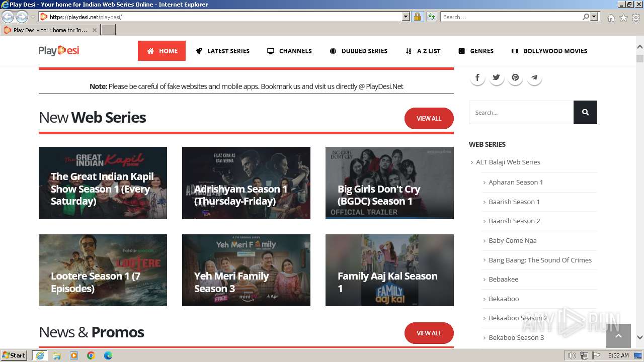Open the A-Z LIST menu
644x362 pixels.
coord(423,51)
